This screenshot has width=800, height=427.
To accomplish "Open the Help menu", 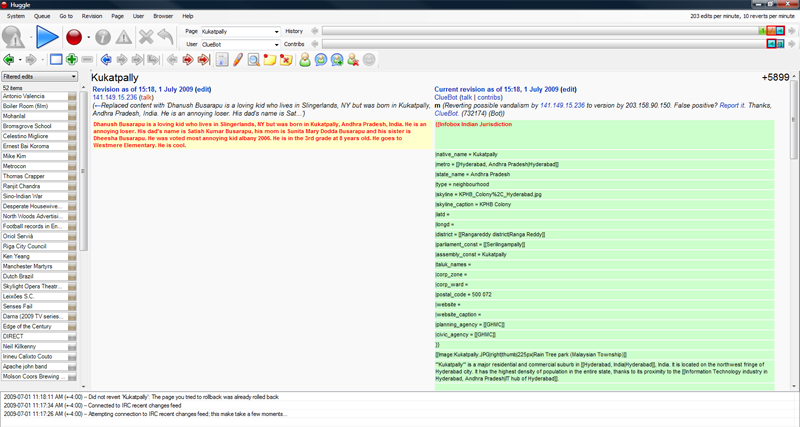I will (x=188, y=16).
